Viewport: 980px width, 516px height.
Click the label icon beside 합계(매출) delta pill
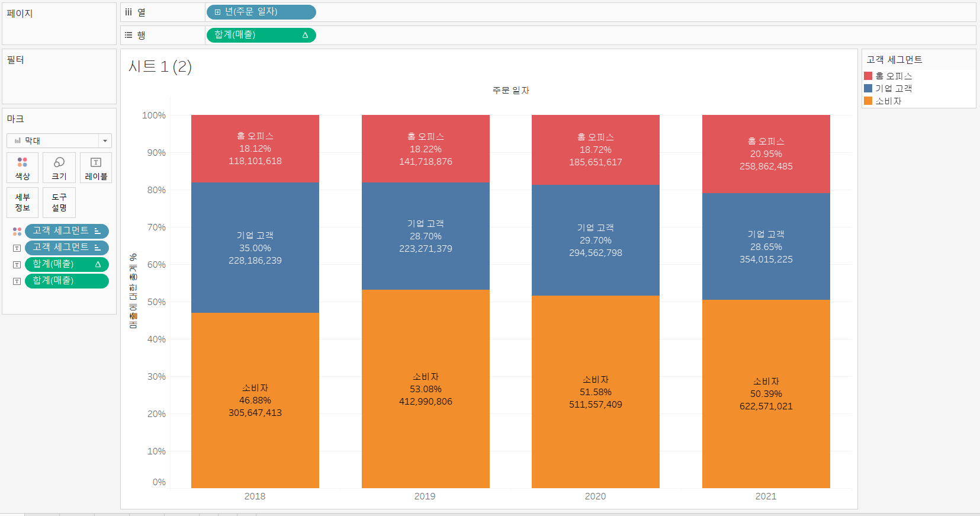(17, 264)
